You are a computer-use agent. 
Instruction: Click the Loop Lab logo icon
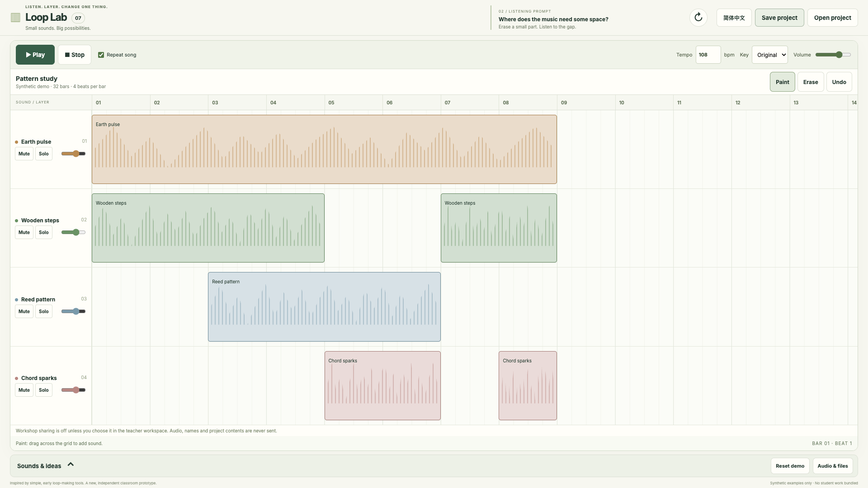[x=15, y=18]
